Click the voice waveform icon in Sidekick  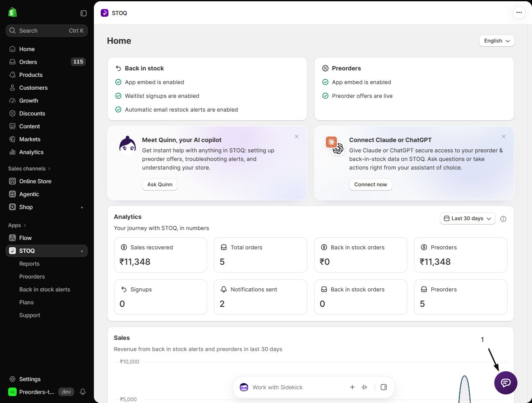[364, 387]
